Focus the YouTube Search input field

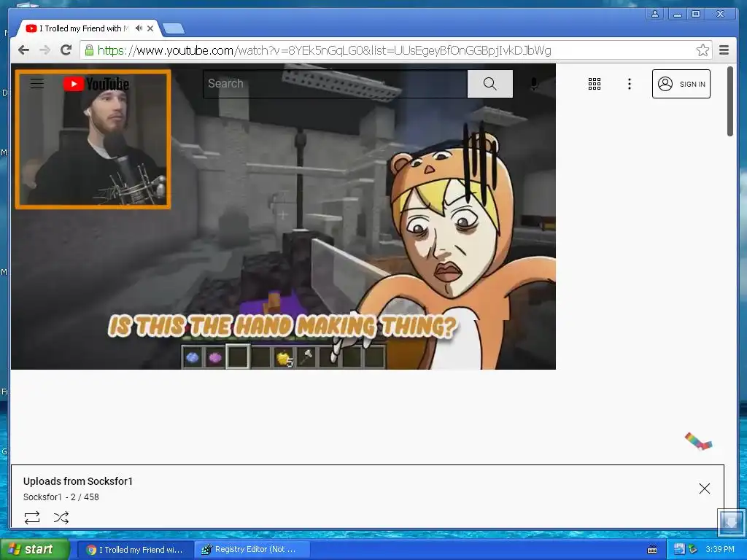point(336,84)
